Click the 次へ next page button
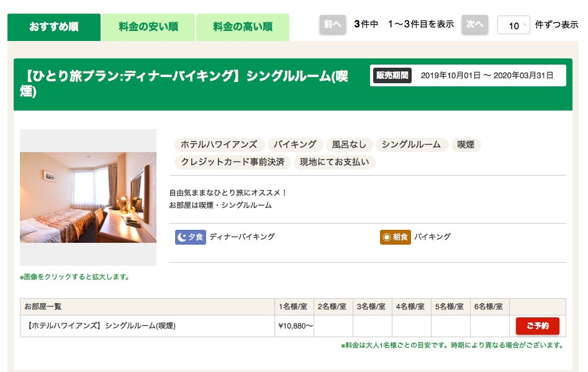Screen dimensions: 588x372 pyautogui.click(x=475, y=24)
